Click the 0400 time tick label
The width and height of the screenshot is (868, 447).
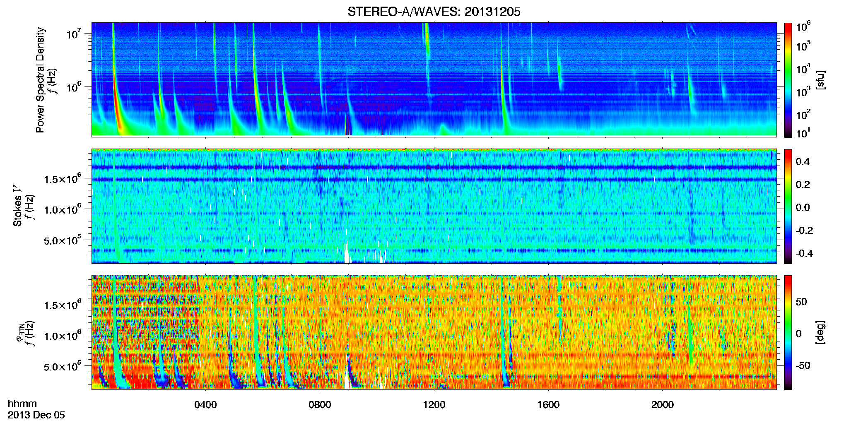pyautogui.click(x=205, y=405)
